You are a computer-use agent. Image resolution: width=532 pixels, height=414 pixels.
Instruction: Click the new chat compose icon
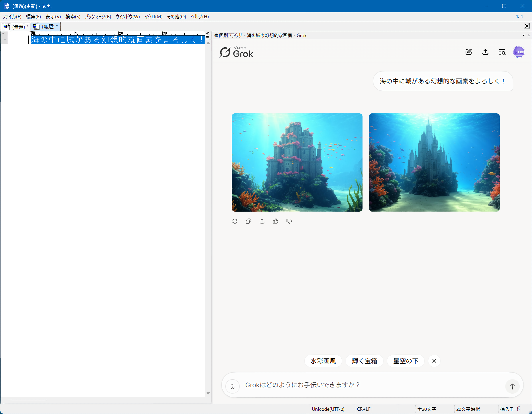[x=468, y=52]
